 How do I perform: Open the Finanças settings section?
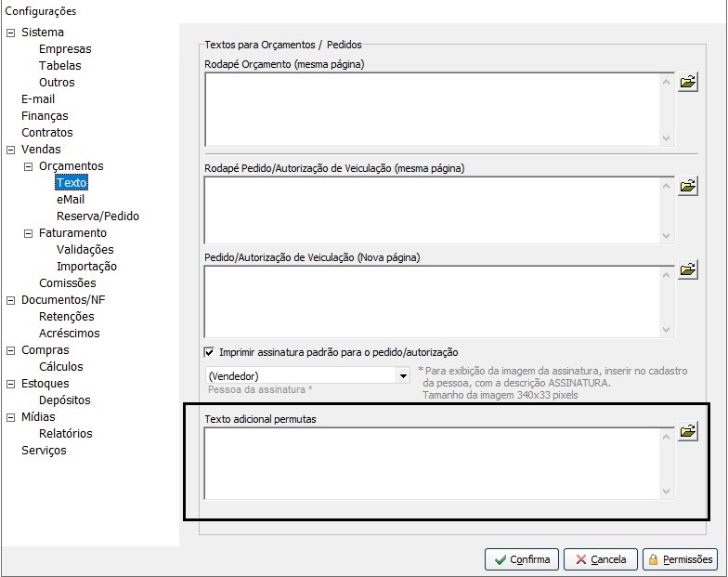pyautogui.click(x=45, y=116)
